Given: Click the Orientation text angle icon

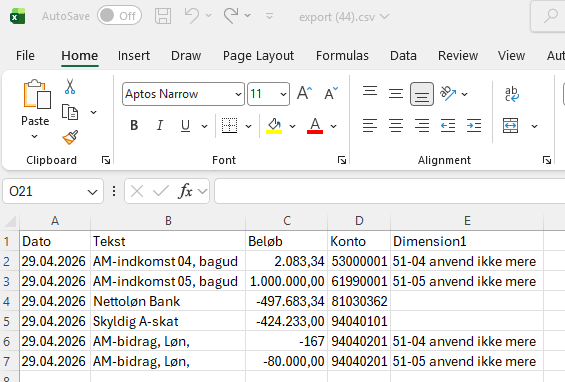Looking at the screenshot, I should (448, 93).
